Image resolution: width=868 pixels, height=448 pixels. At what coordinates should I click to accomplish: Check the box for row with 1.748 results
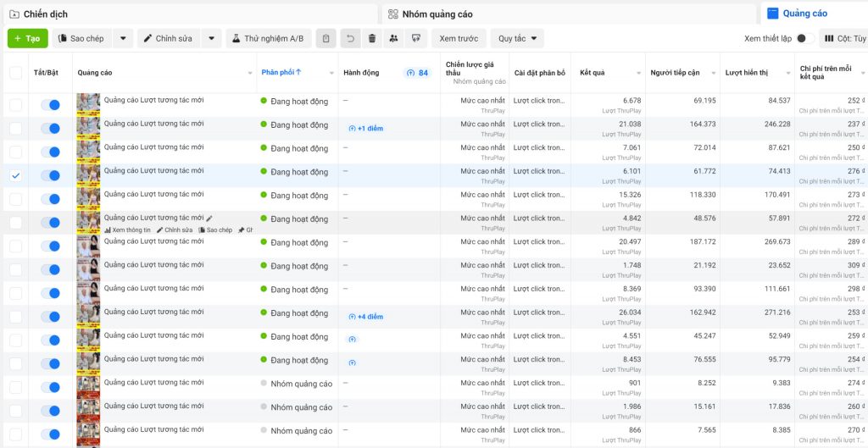[16, 270]
